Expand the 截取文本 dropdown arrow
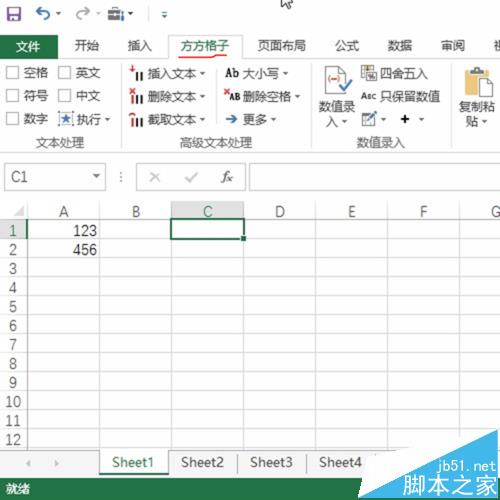500x500 pixels. 203,119
